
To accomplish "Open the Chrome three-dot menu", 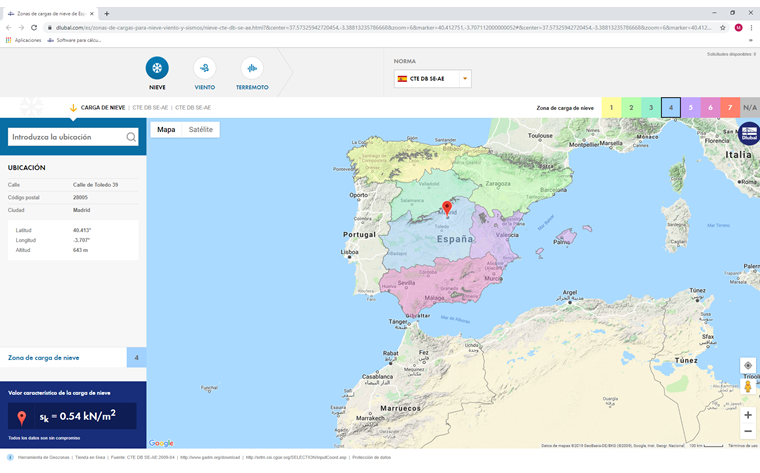I will [751, 28].
